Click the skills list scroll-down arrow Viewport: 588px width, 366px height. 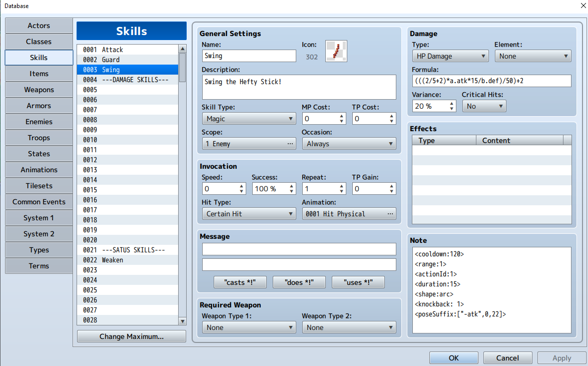[x=182, y=321]
